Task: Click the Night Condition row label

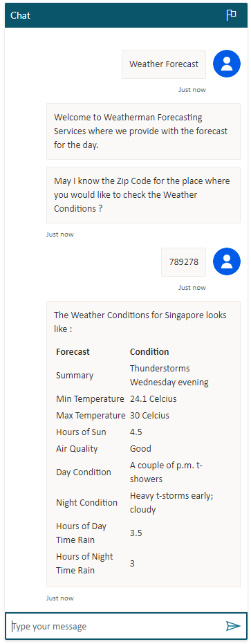Action: 86,503
